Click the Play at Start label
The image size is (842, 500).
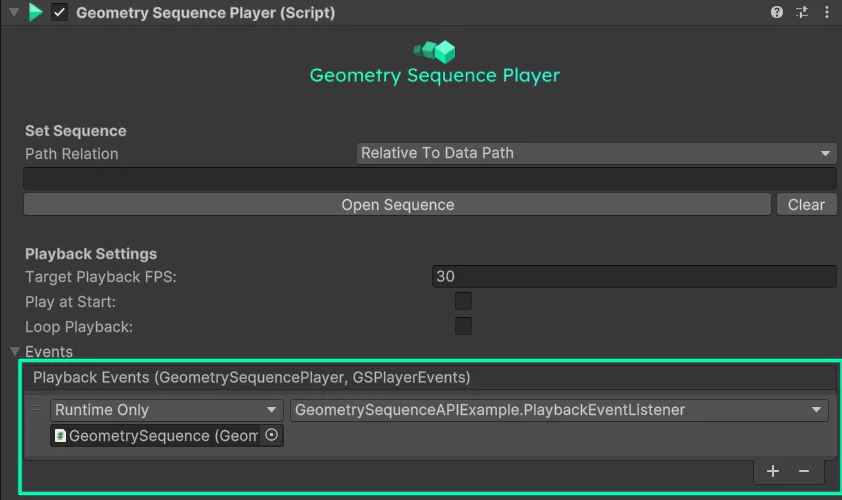(x=70, y=302)
